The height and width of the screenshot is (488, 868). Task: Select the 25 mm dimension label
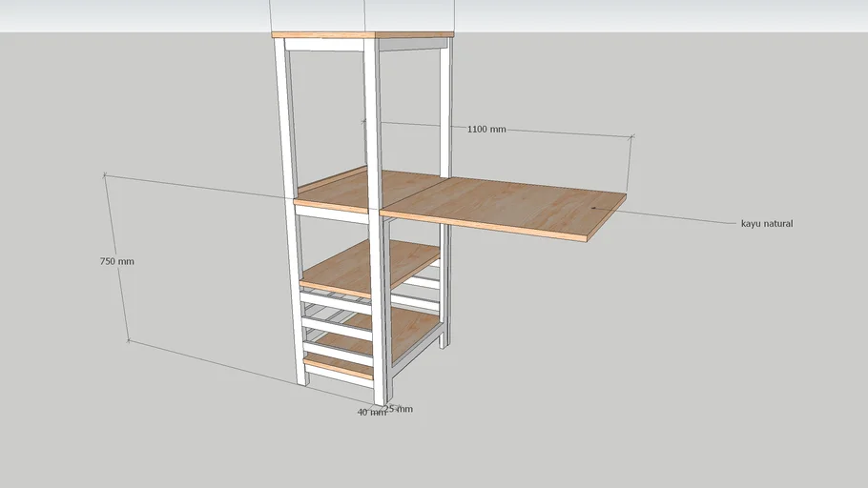click(x=401, y=409)
